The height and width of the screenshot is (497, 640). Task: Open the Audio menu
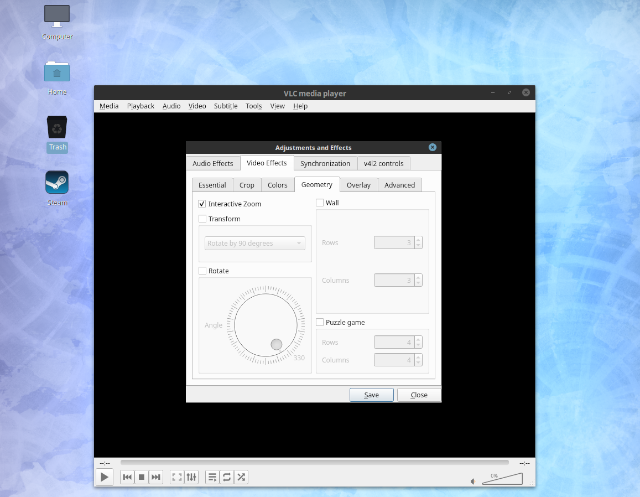pos(171,106)
